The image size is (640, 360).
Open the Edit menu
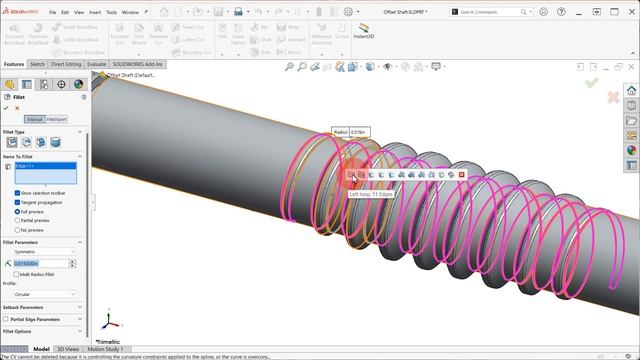click(x=65, y=12)
